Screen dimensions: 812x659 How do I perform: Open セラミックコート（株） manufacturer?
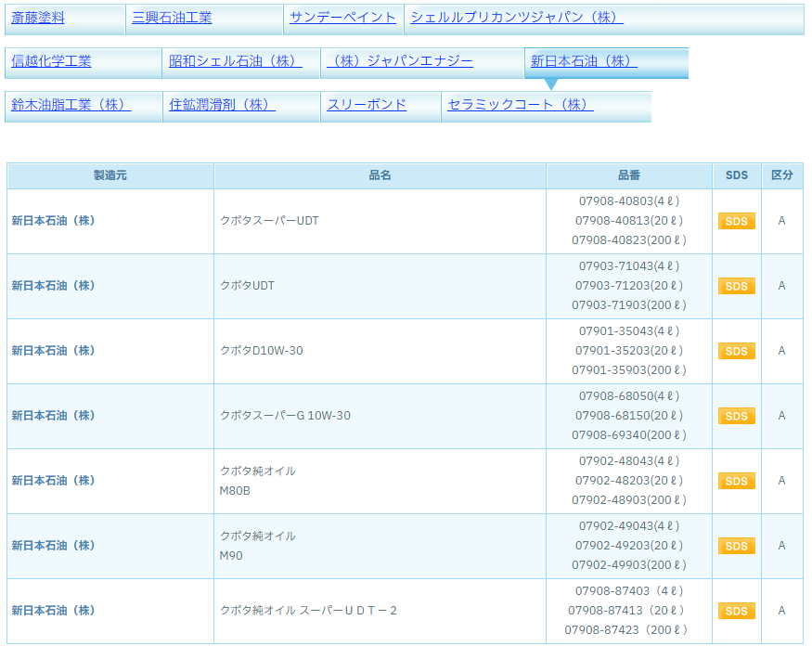521,105
